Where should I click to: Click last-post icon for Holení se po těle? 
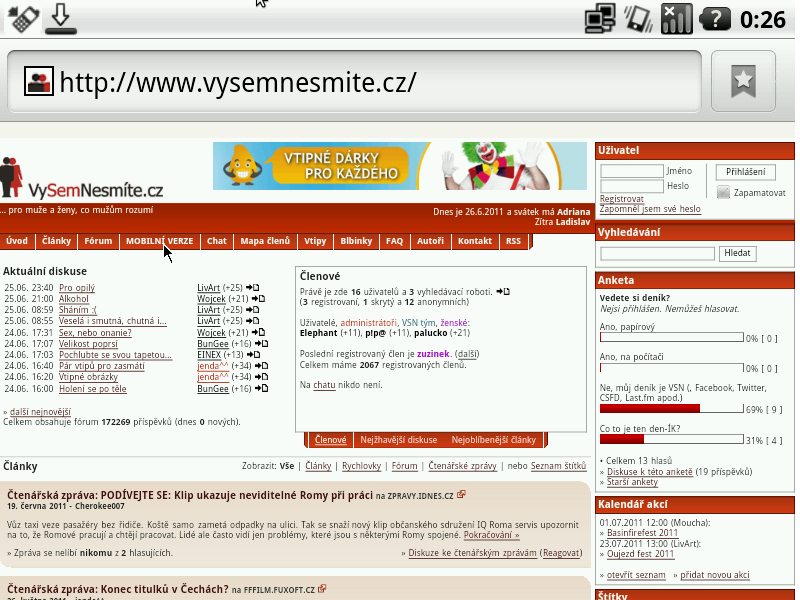(261, 389)
